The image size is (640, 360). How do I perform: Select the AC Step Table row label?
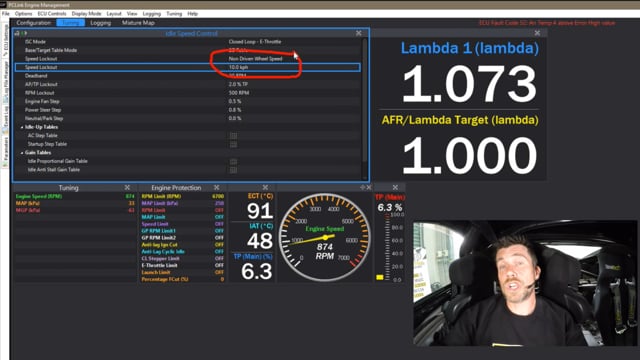[x=42, y=136]
